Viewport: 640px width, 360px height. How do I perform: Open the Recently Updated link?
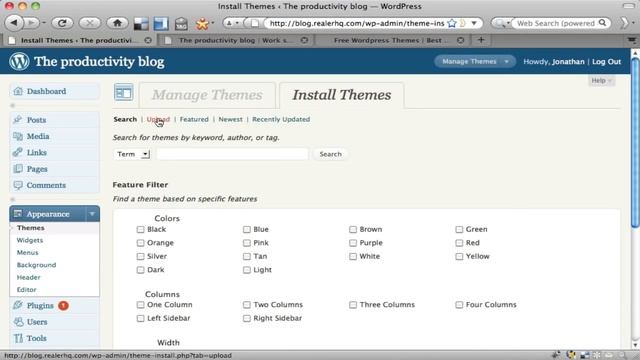[x=281, y=119]
